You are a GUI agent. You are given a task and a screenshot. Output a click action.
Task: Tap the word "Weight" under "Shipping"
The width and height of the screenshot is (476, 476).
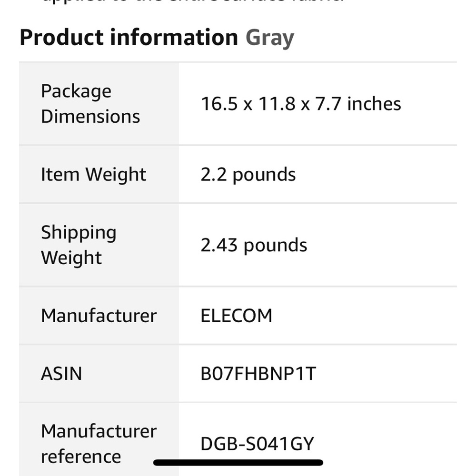click(71, 258)
